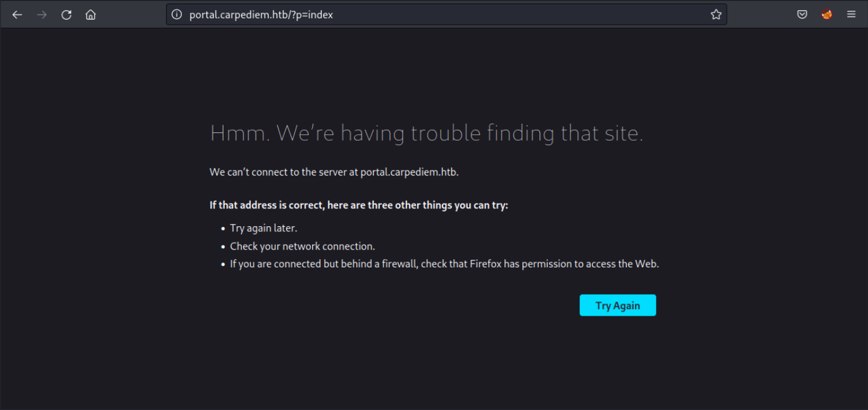This screenshot has height=410, width=868.
Task: Open the fox extension icon in toolbar
Action: pos(827,15)
